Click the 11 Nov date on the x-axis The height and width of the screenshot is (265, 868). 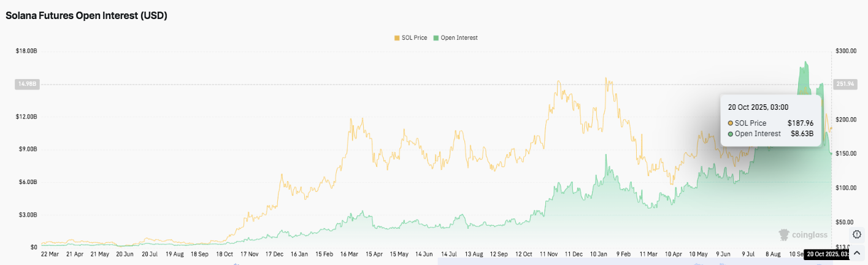point(549,253)
